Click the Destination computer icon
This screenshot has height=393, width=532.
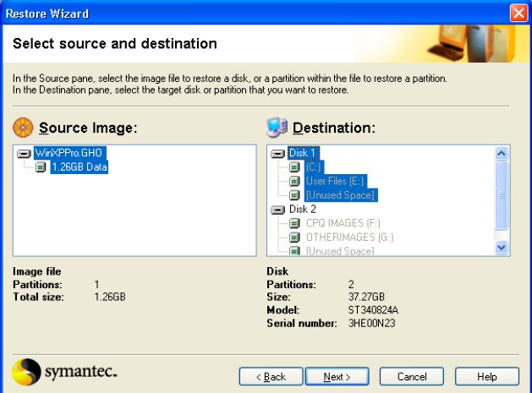[277, 128]
